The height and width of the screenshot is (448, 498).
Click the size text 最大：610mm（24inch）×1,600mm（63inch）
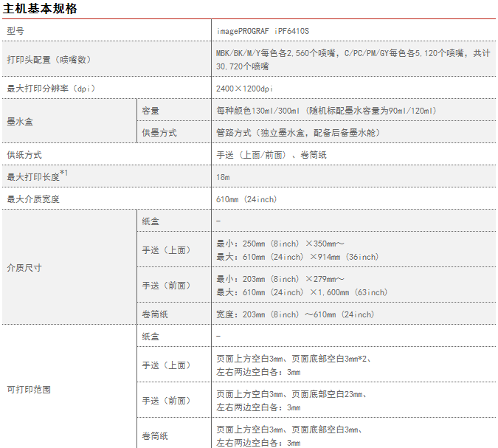[x=302, y=292]
